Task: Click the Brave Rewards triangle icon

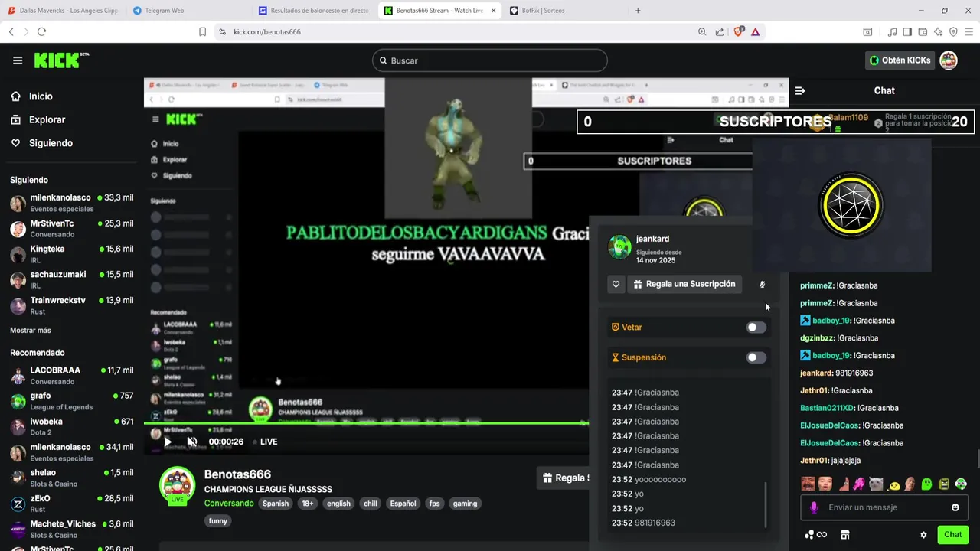Action: [756, 31]
